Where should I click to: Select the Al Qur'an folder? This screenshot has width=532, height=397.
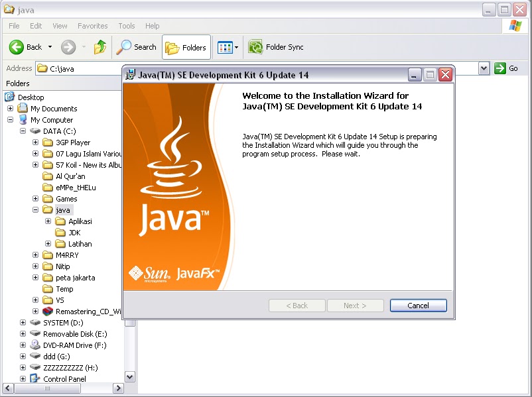click(x=64, y=176)
